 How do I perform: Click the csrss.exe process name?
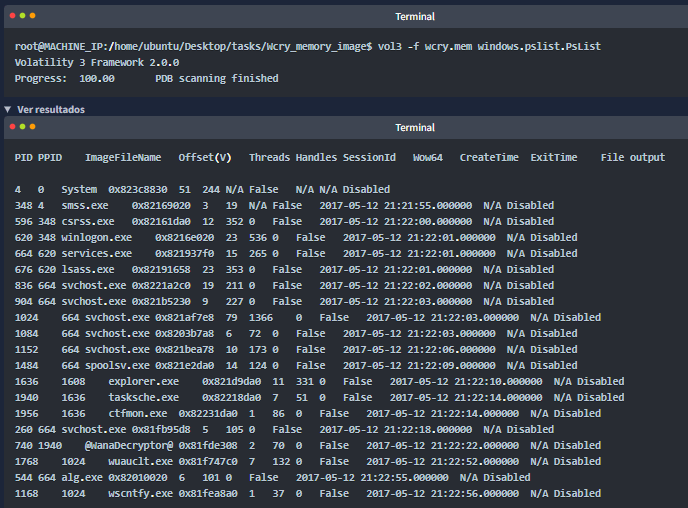coord(88,222)
